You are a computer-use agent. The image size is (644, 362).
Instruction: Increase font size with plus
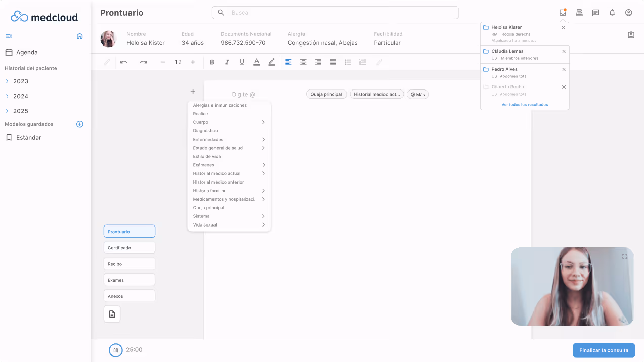click(x=193, y=62)
